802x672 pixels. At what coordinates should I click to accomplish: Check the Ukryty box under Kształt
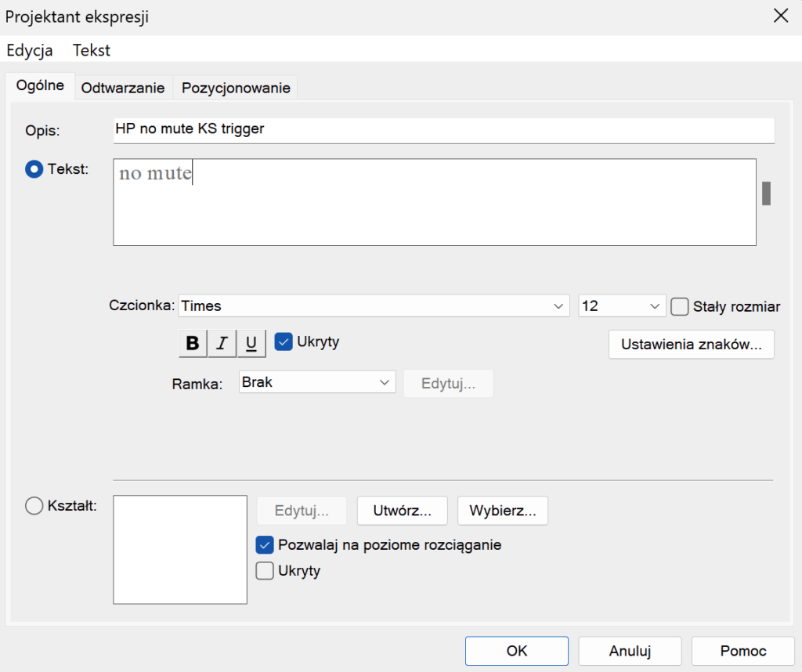tap(265, 571)
